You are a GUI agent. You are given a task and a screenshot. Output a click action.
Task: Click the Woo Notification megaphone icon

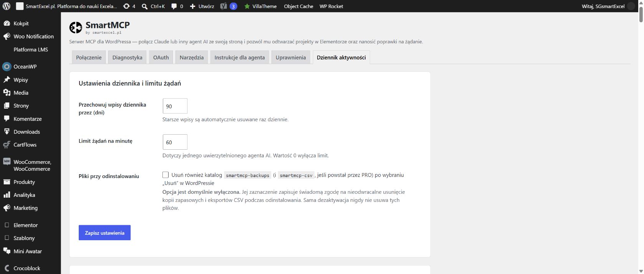(7, 36)
